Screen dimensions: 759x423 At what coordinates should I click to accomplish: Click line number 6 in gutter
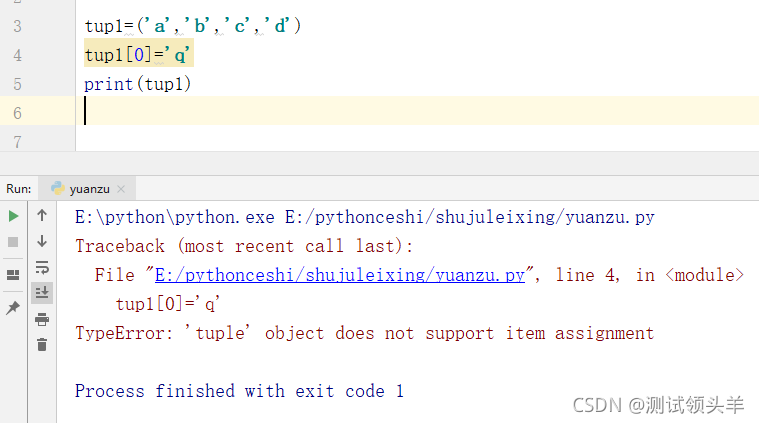click(x=17, y=113)
